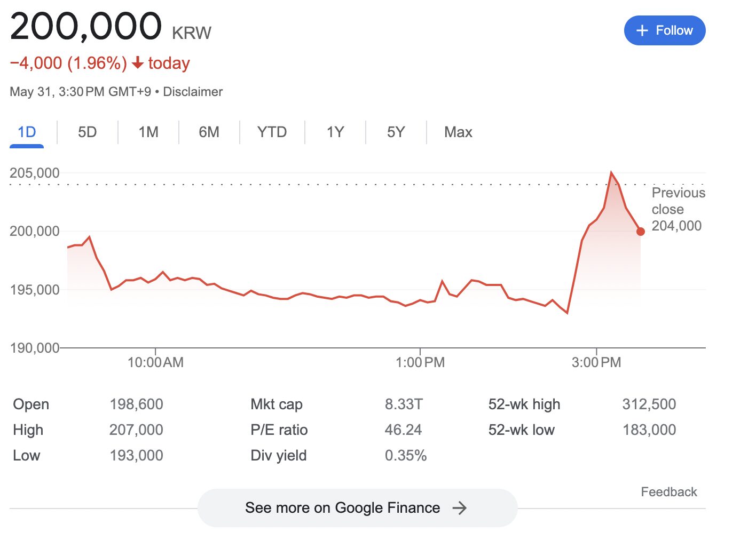Viewport: 756px width, 540px height.
Task: Click the Follow button
Action: click(664, 30)
